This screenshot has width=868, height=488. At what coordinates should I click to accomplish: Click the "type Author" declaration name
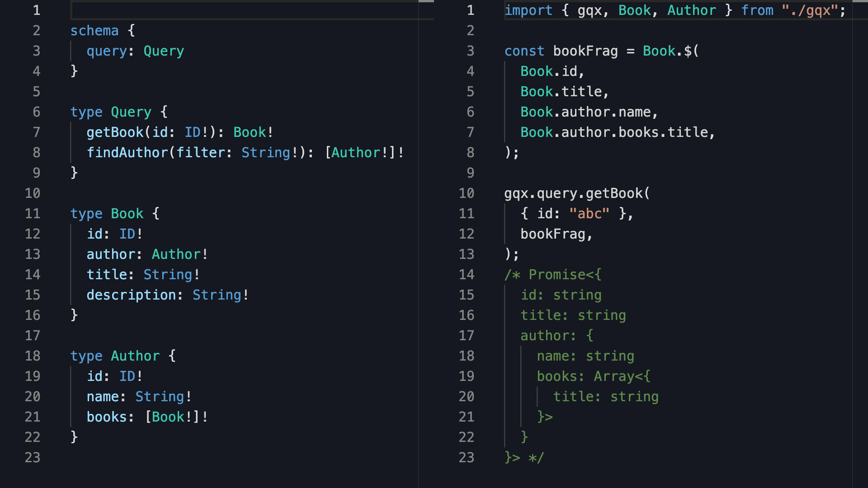(x=135, y=356)
